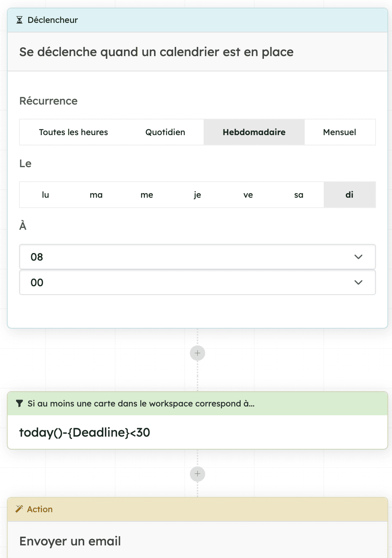Viewport: 392px width, 558px height.
Task: Deselect the di day button
Action: [349, 195]
